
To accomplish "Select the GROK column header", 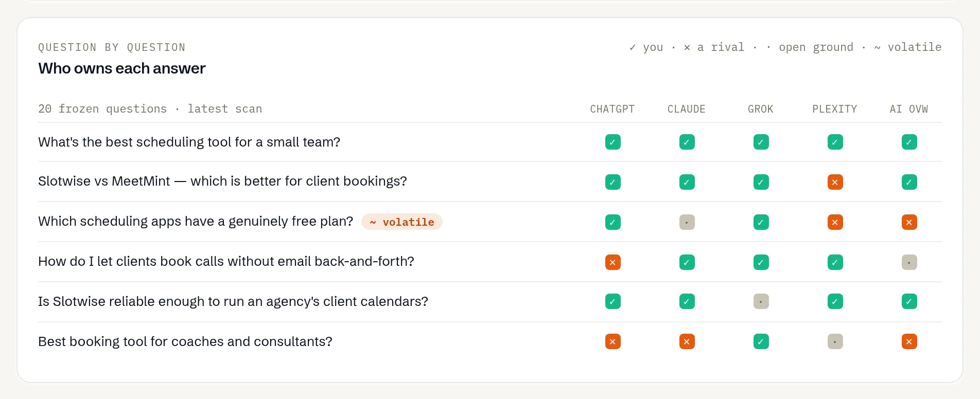I will point(761,109).
